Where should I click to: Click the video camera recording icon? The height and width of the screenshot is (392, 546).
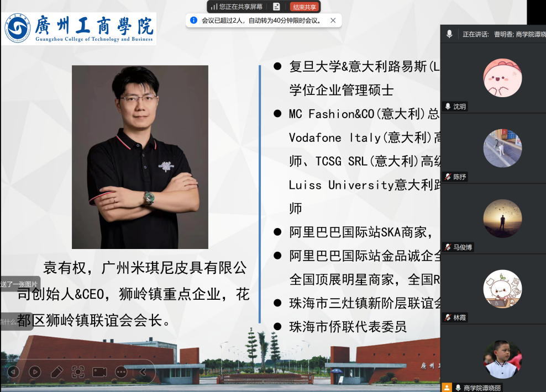click(99, 372)
